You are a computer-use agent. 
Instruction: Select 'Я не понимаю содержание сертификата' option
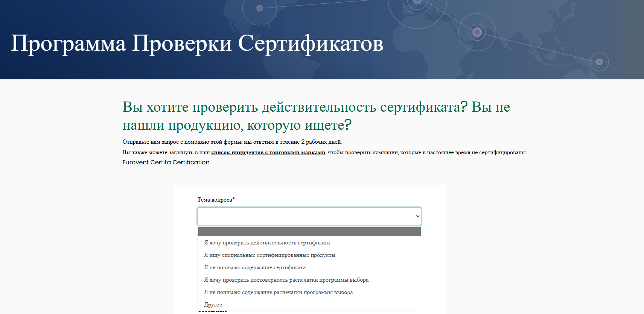[x=309, y=267]
